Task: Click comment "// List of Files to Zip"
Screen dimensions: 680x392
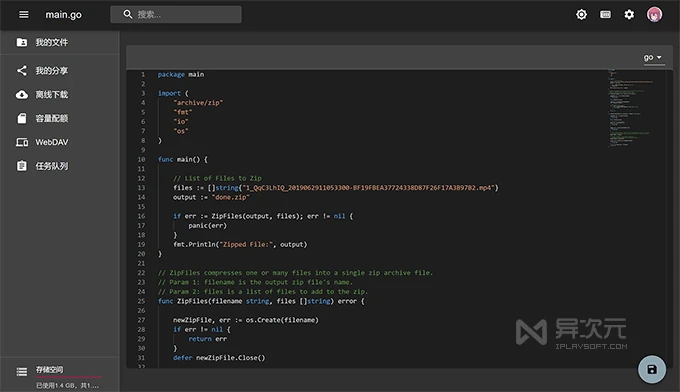Action: coord(217,178)
